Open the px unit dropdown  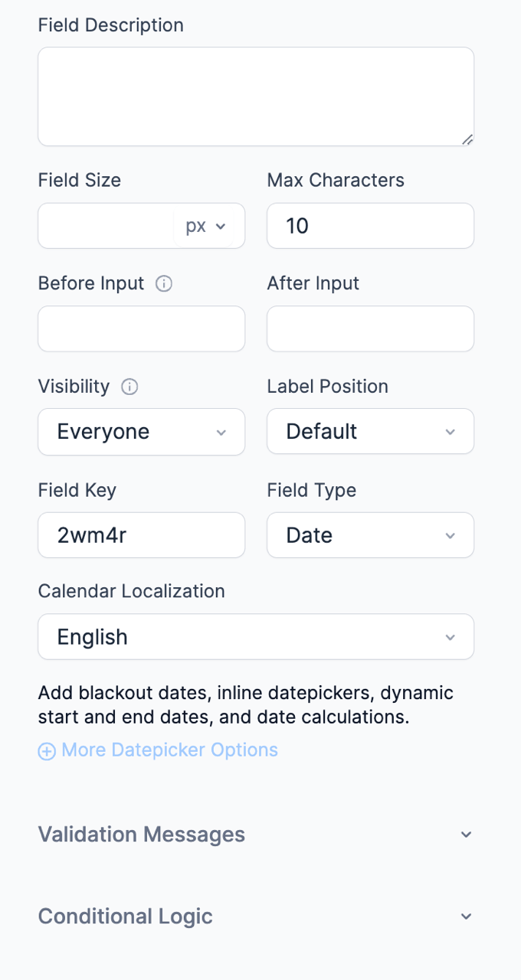click(206, 227)
